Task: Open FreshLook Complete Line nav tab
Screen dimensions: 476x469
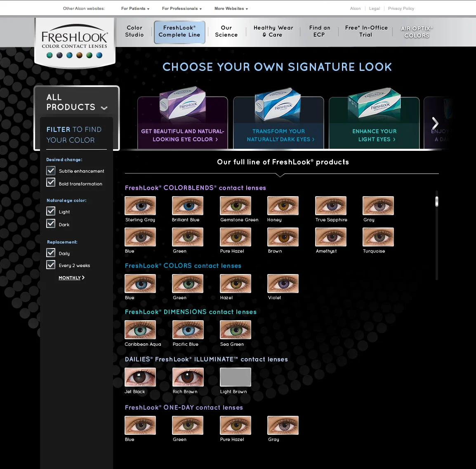Action: pos(179,32)
